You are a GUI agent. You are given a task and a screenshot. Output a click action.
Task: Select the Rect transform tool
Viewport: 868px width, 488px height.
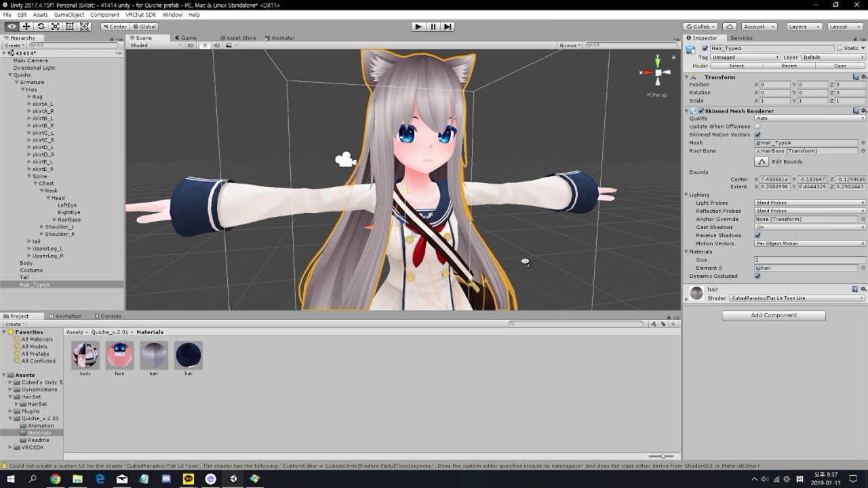[x=70, y=26]
